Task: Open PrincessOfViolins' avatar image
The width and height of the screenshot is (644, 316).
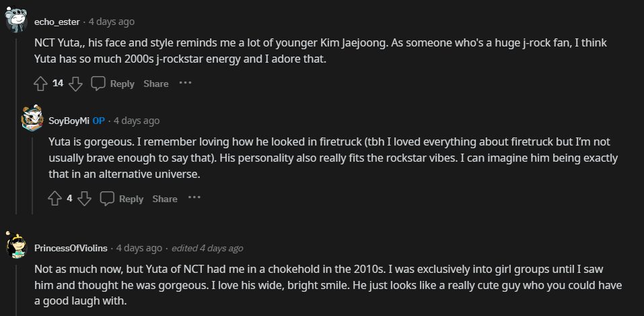Action: pos(17,247)
